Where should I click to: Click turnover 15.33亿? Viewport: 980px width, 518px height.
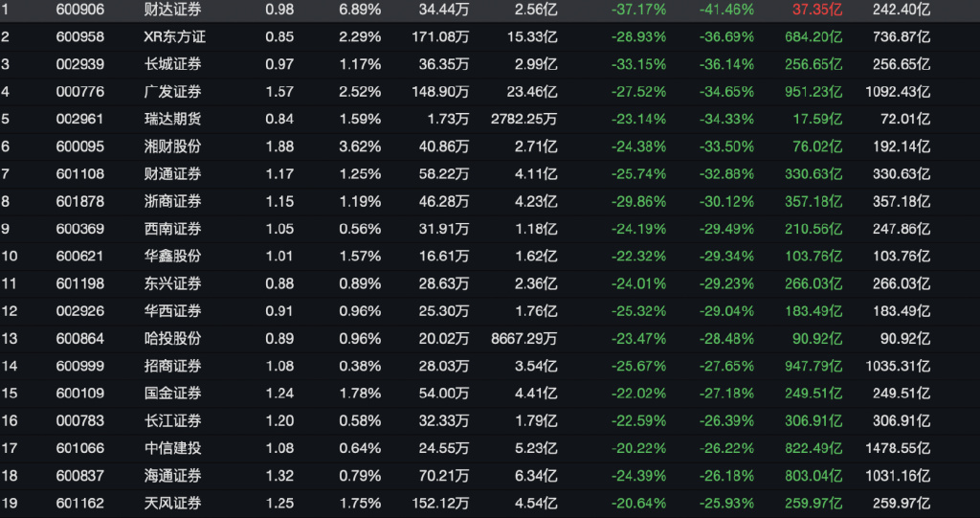(532, 37)
